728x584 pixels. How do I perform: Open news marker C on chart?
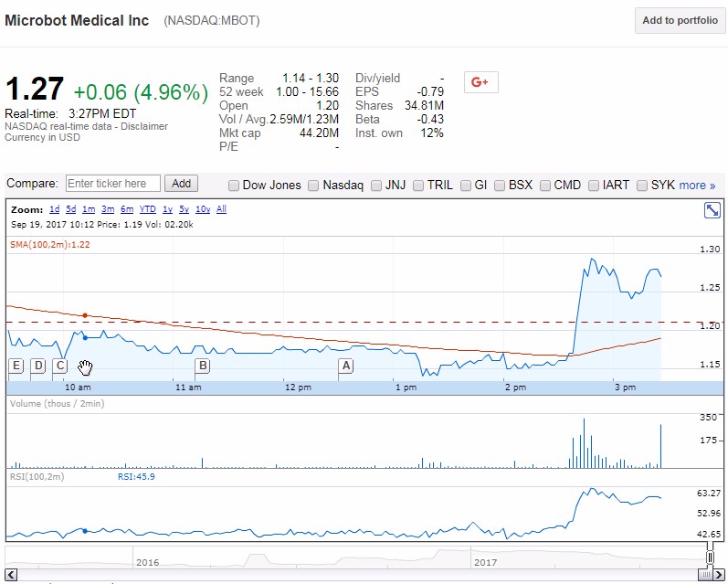point(60,366)
